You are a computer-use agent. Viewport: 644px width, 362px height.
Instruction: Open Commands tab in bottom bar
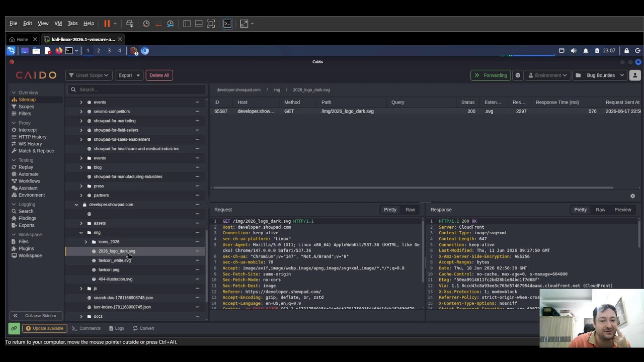(86, 328)
